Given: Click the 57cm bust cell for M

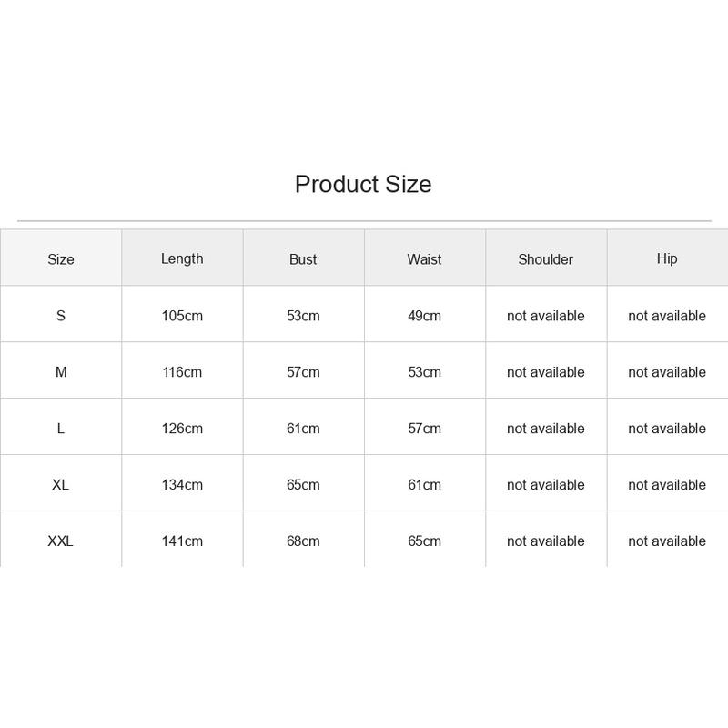Looking at the screenshot, I should (x=303, y=372).
